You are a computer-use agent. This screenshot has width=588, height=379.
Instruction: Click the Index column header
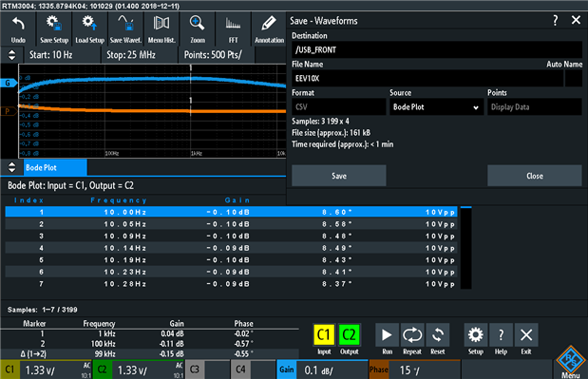[x=28, y=200]
